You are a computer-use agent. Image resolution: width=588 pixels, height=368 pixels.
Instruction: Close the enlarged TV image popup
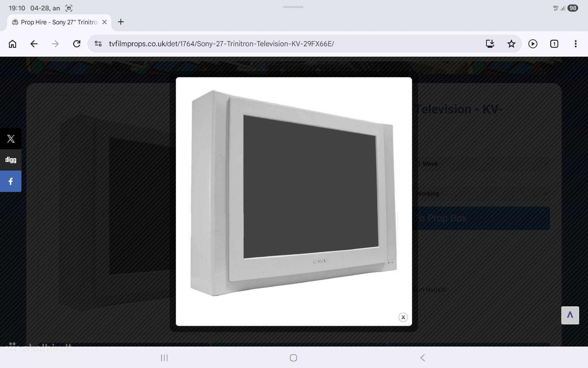click(403, 317)
